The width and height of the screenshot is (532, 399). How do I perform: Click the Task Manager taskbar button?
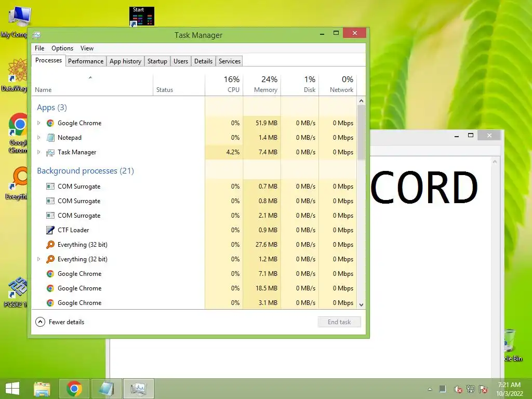coord(139,389)
